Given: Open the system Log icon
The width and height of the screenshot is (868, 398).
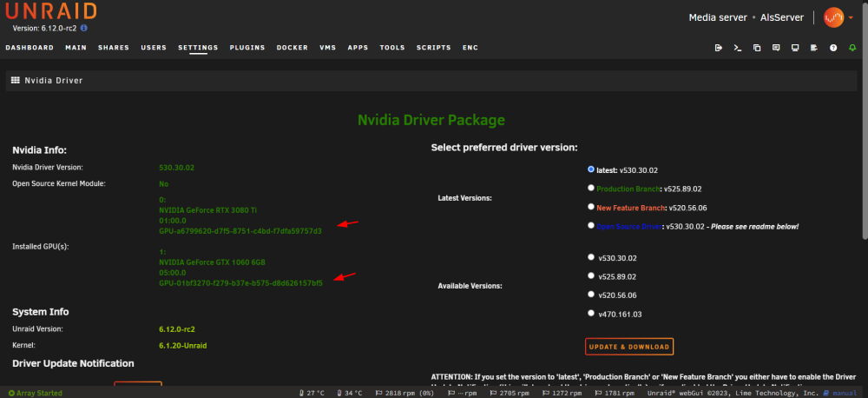Looking at the screenshot, I should tap(814, 48).
